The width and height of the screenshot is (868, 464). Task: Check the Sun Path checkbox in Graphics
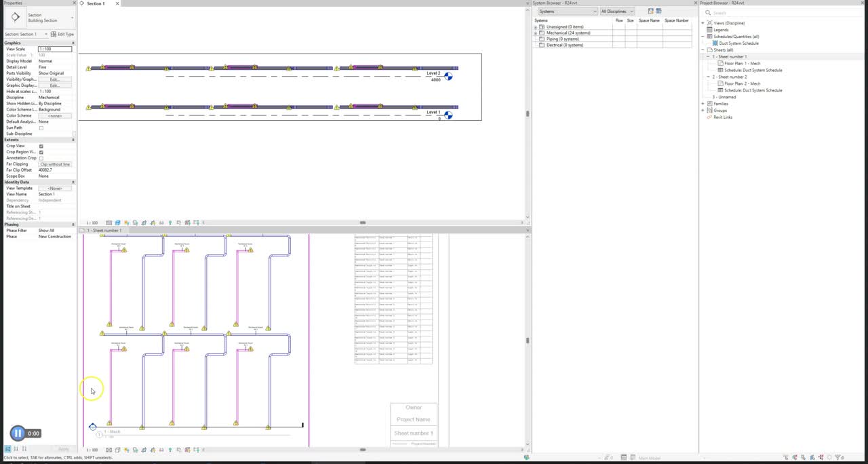tap(41, 128)
